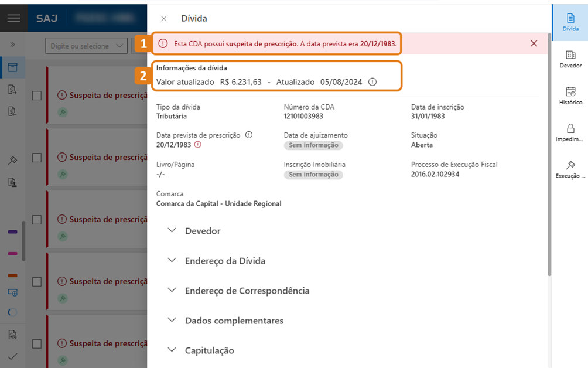Click the archive box icon in left sidebar
The width and height of the screenshot is (588, 368).
point(12,67)
